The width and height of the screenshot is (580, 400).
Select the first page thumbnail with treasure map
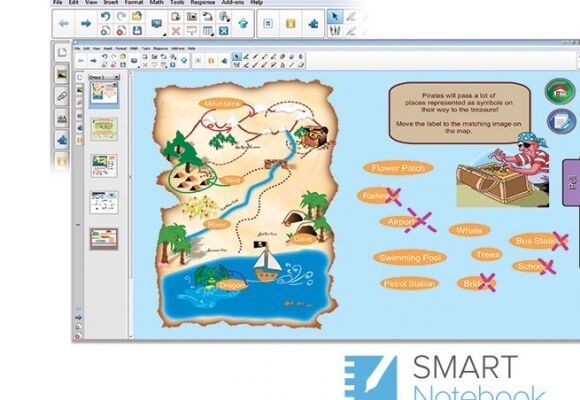(x=104, y=92)
